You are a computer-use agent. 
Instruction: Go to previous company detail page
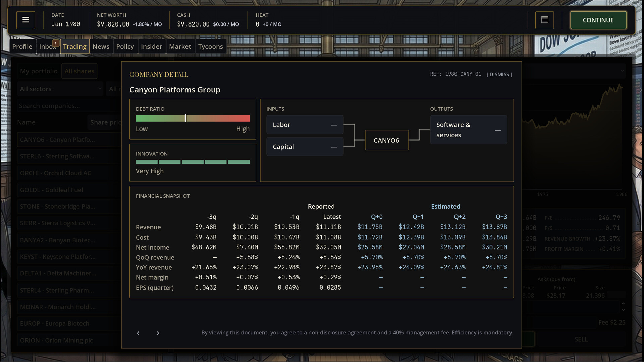[138, 333]
